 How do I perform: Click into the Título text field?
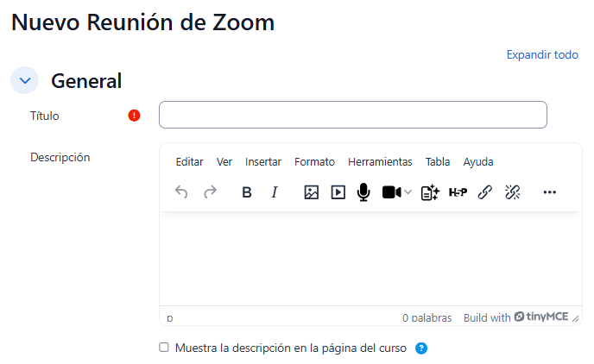(352, 115)
